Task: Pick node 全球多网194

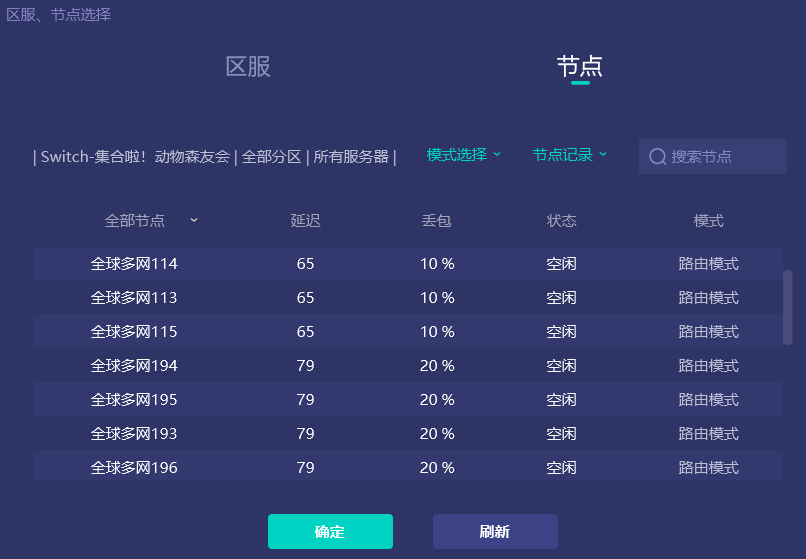Action: point(134,366)
